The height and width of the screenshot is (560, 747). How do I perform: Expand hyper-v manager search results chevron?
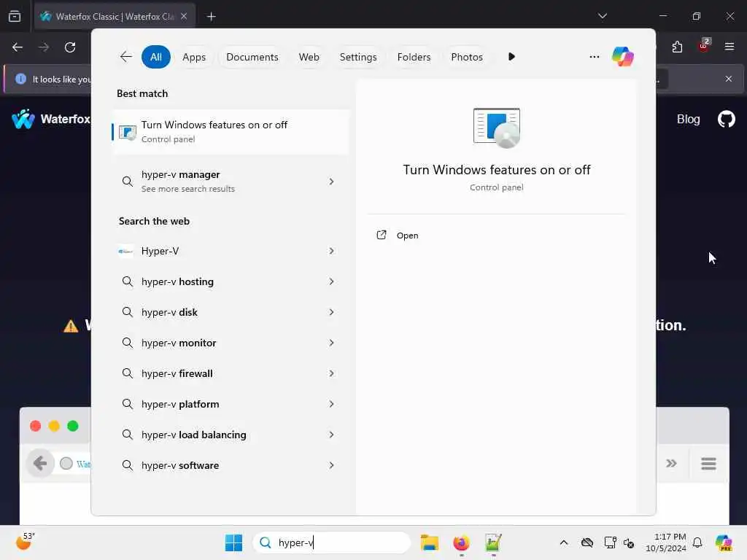[331, 182]
